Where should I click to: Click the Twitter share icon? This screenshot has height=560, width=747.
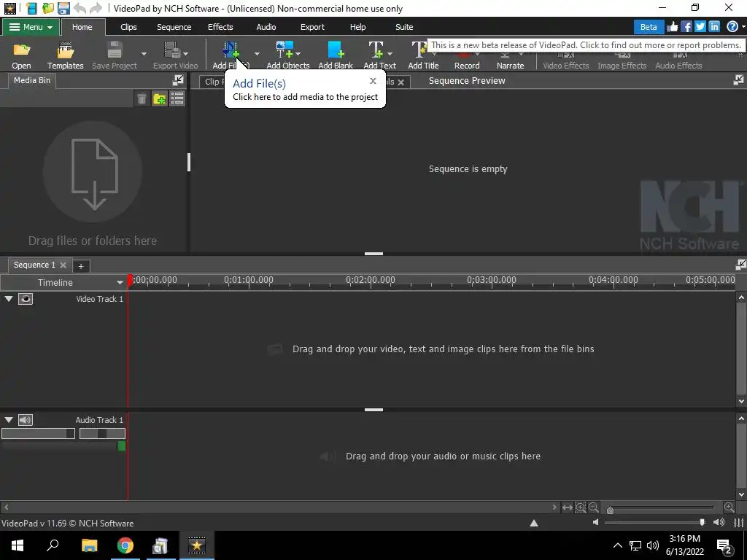pos(700,27)
